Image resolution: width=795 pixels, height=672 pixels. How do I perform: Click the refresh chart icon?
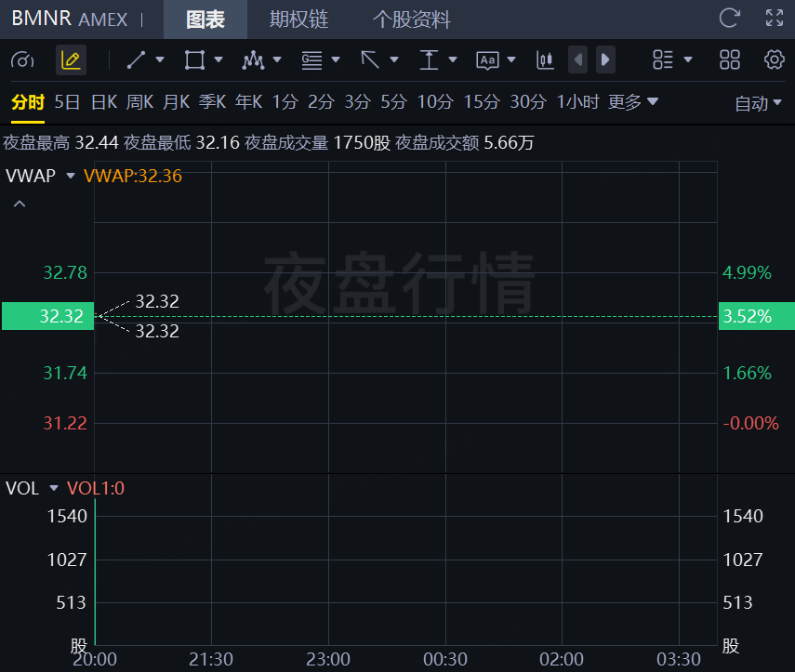[730, 19]
